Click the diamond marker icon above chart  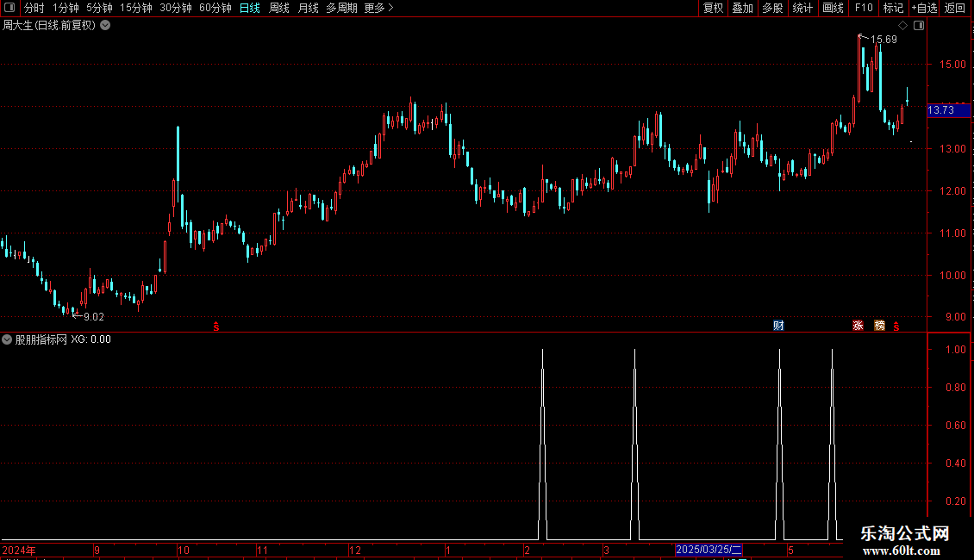903,26
